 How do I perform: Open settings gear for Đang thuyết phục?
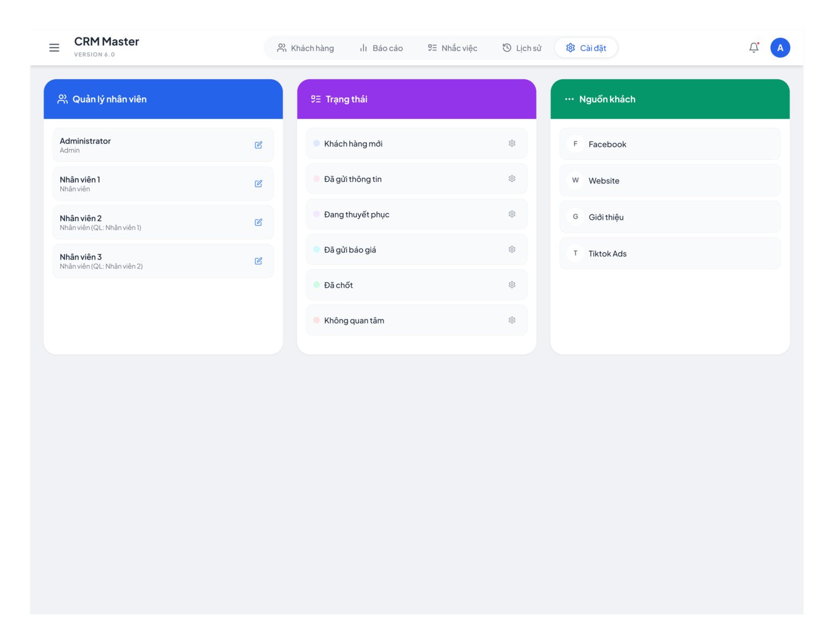point(512,214)
